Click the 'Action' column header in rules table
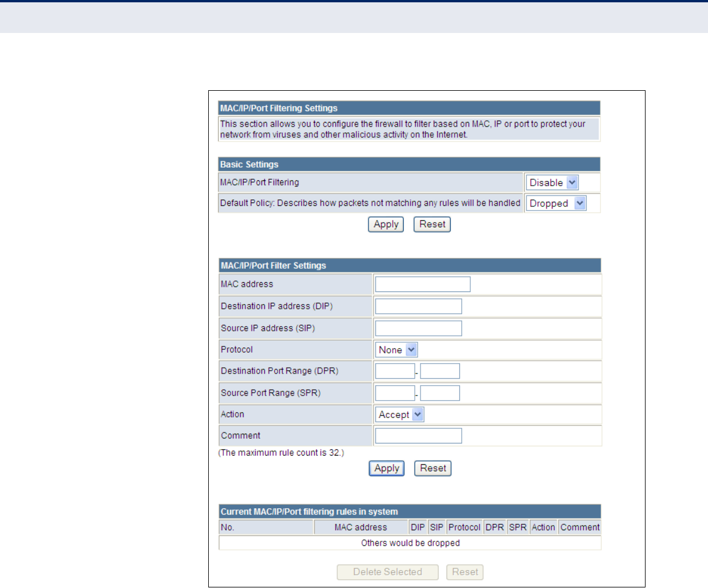 tap(544, 527)
